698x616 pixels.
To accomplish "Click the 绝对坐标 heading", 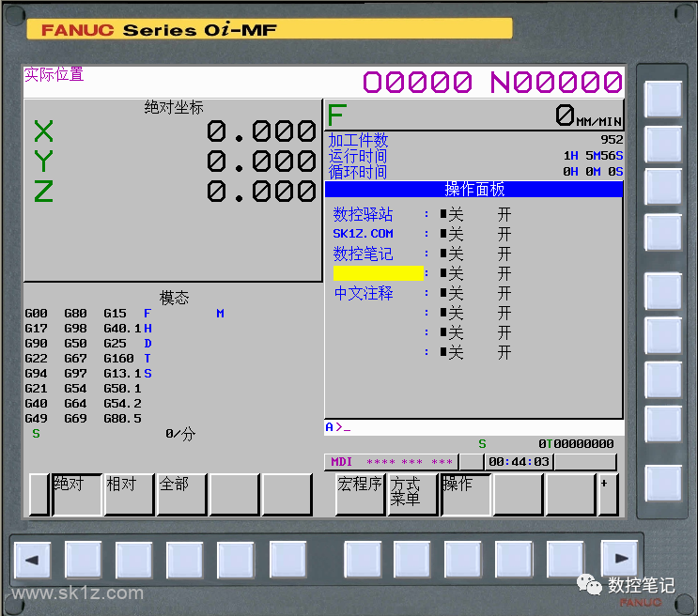I will (x=174, y=107).
